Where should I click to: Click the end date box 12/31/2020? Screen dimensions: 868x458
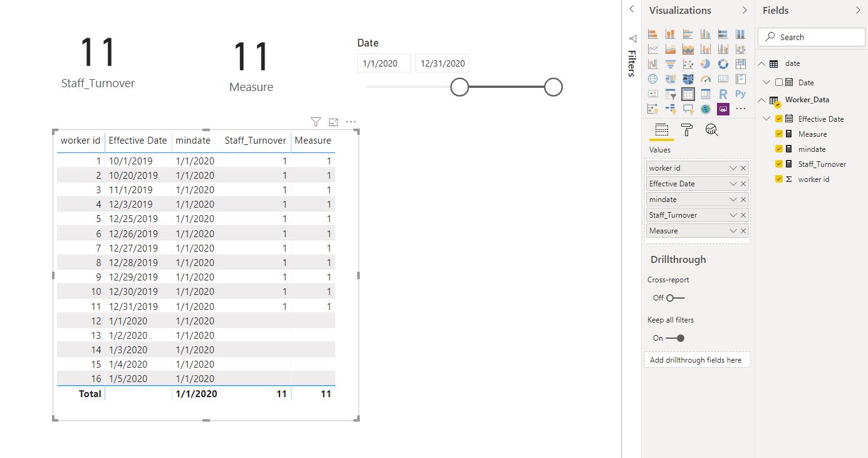[442, 63]
